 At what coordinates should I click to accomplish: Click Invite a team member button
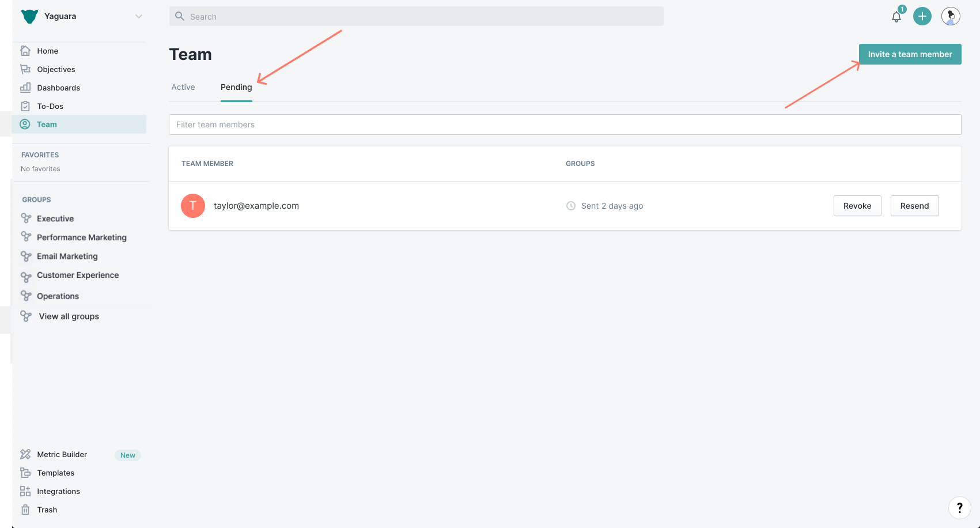(910, 54)
